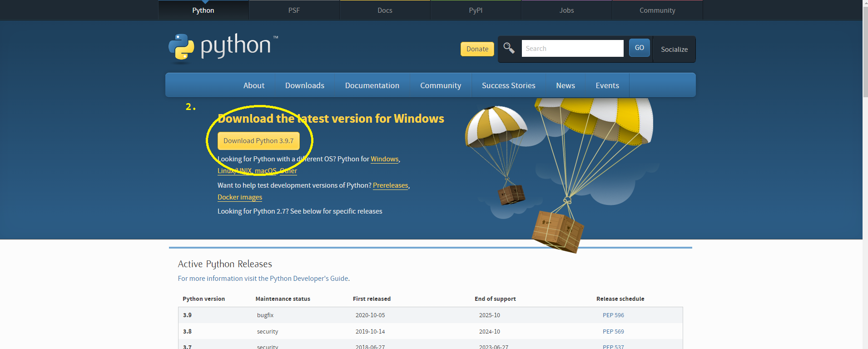Open the Prereleases link

(391, 185)
